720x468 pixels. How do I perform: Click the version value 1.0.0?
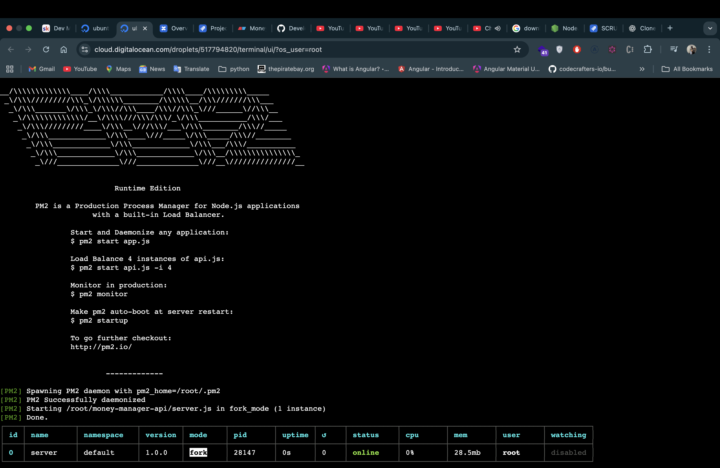pyautogui.click(x=156, y=452)
